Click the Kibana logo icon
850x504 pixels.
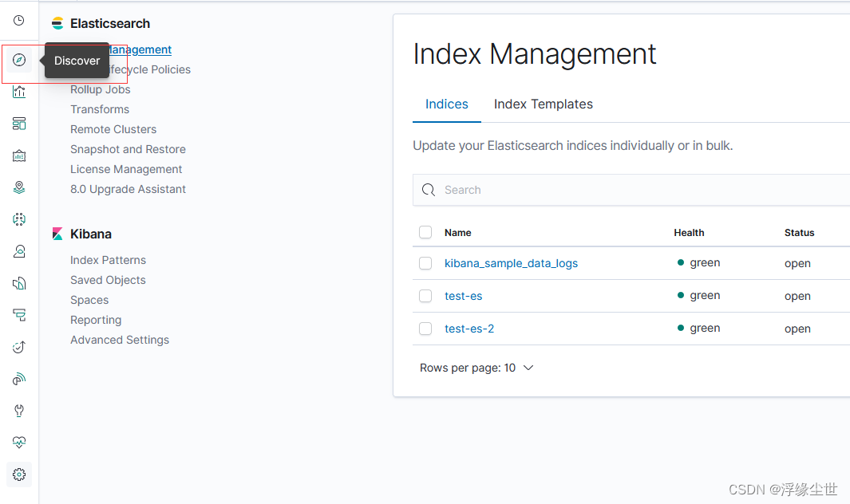57,234
